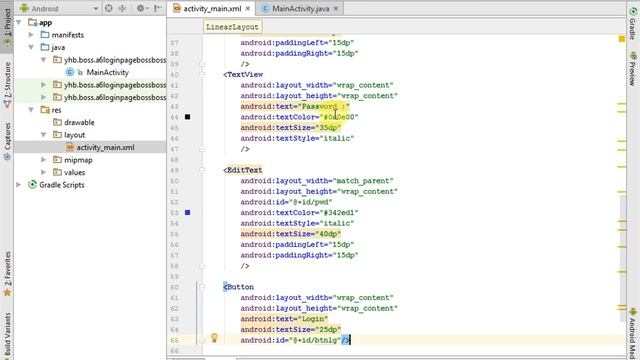
Task: Collapse the first yhb.boss package
Action: 43,60
